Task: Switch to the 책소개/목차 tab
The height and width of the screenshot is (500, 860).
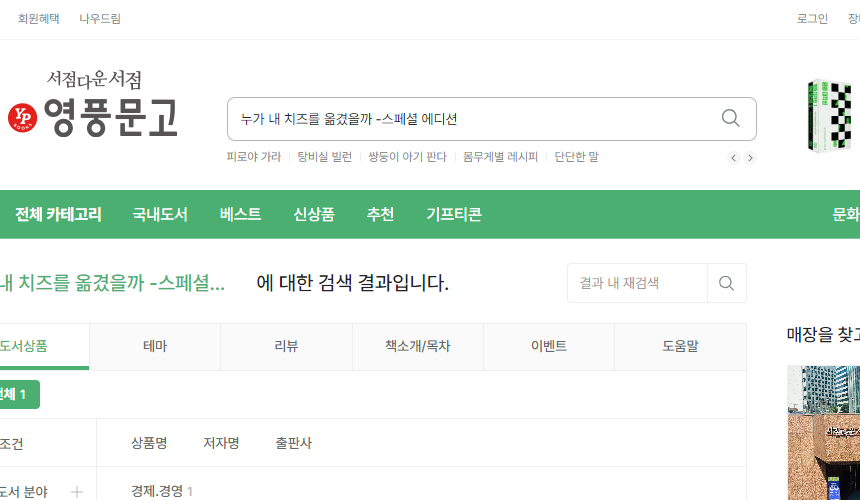Action: point(417,346)
